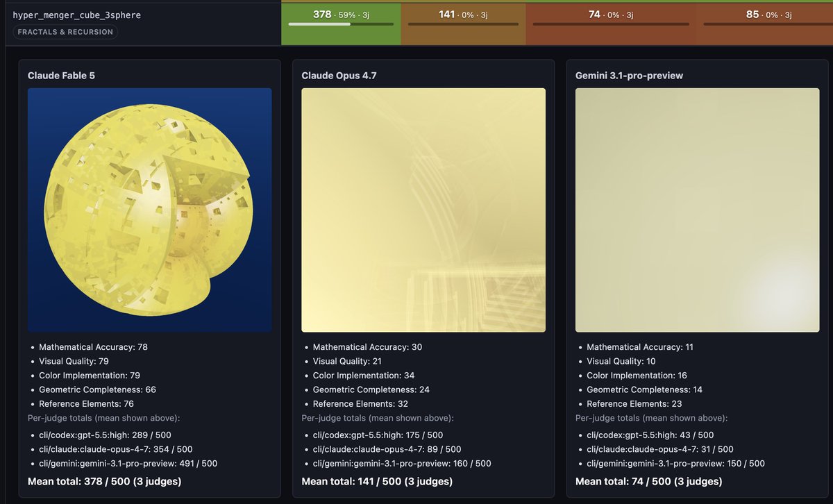833x504 pixels.
Task: Select 'Color Implementation: 34' text
Action: (x=364, y=376)
